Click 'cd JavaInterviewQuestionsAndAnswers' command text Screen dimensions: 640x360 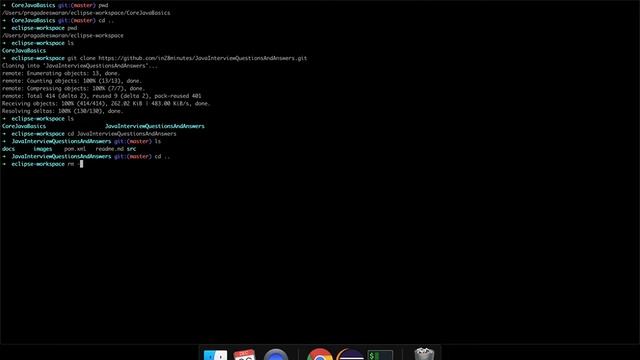[122, 134]
